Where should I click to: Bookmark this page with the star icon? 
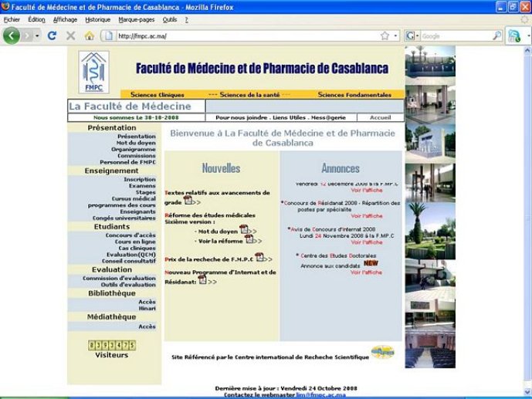click(385, 36)
